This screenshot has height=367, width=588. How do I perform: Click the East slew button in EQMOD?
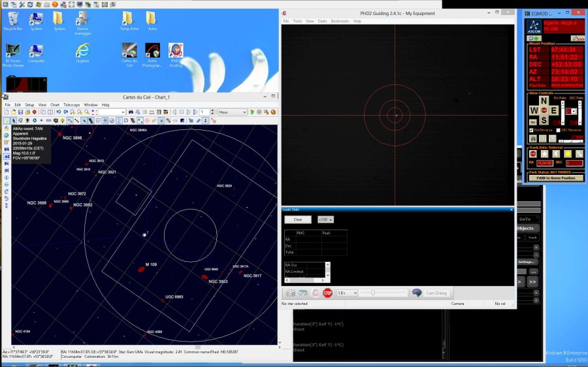(x=554, y=110)
